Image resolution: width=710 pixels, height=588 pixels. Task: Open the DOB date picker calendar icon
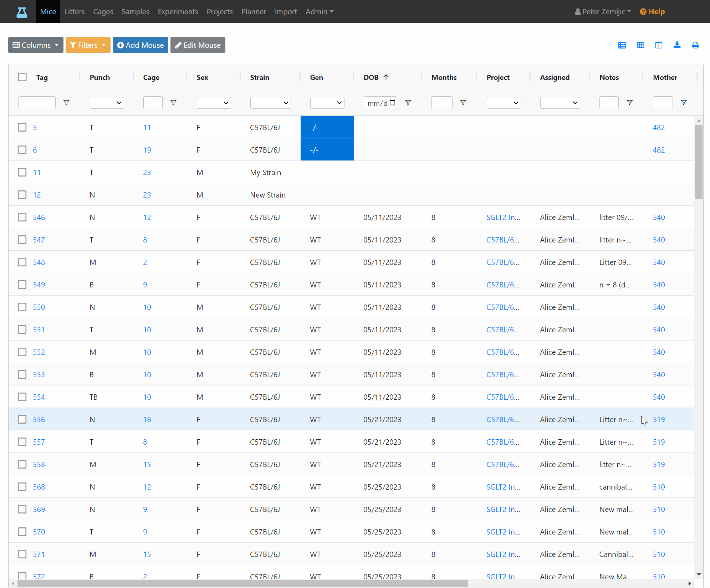[393, 103]
